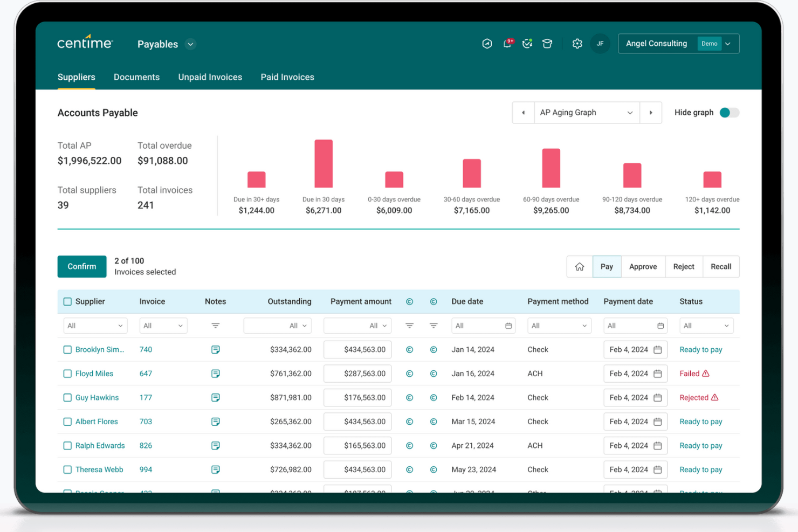Click calendar icon in Floyd Miles payment date
Viewport: 798px width, 532px height.
pos(658,374)
